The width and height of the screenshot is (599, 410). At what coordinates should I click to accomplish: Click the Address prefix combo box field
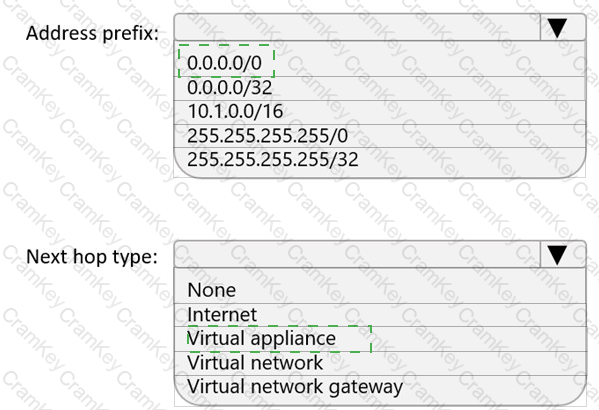pos(357,27)
